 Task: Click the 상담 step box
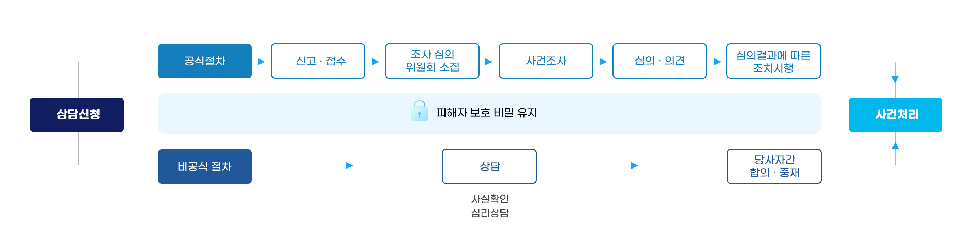489,166
